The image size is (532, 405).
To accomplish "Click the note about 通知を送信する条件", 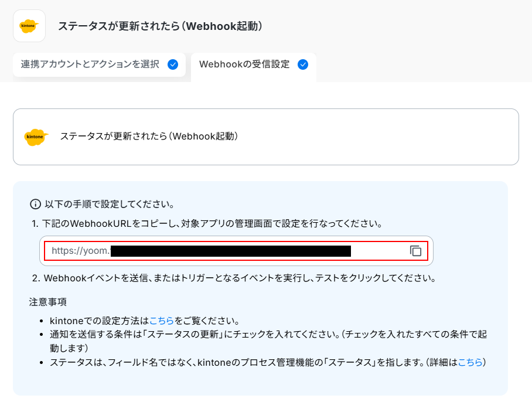I will coord(268,341).
